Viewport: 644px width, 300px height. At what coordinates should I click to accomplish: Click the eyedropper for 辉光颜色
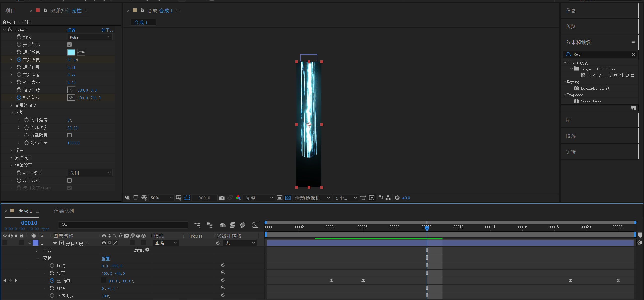coord(81,52)
